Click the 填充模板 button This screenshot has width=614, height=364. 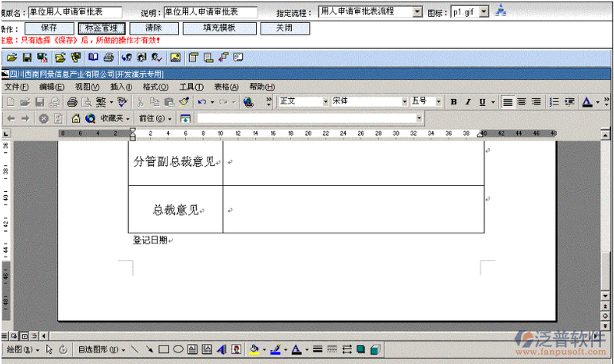coord(219,28)
